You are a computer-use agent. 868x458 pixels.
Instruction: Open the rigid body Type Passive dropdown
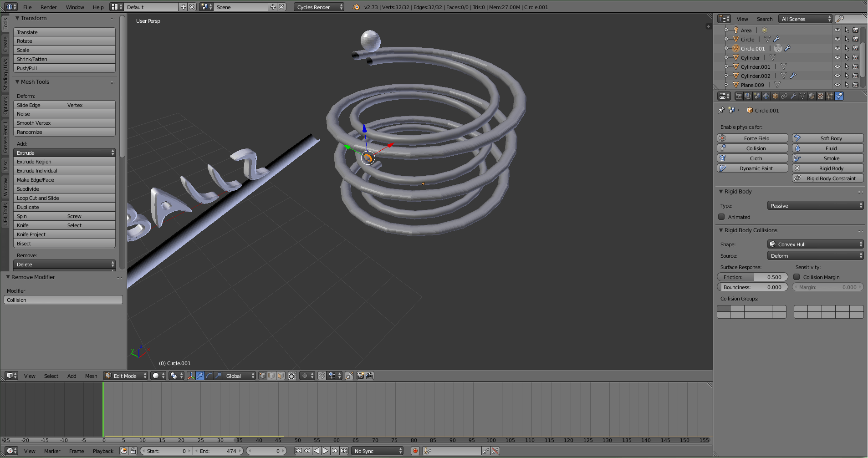point(815,206)
